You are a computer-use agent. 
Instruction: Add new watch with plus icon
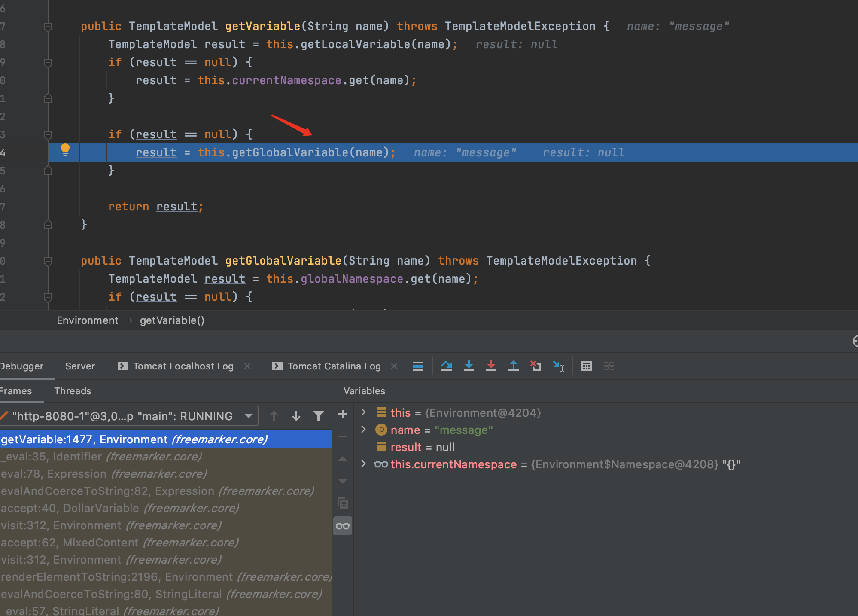click(343, 414)
